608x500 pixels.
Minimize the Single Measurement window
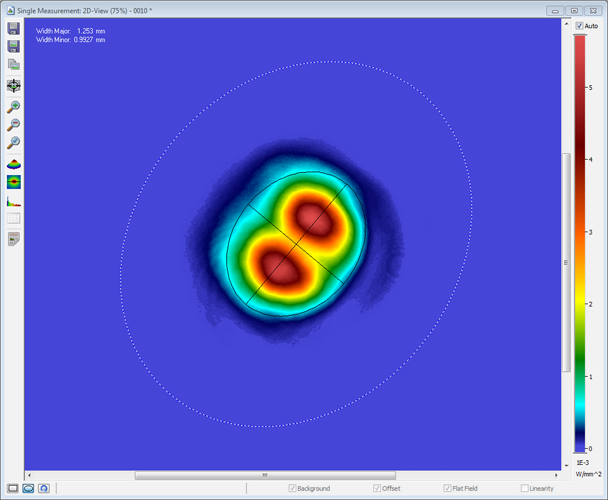click(555, 11)
